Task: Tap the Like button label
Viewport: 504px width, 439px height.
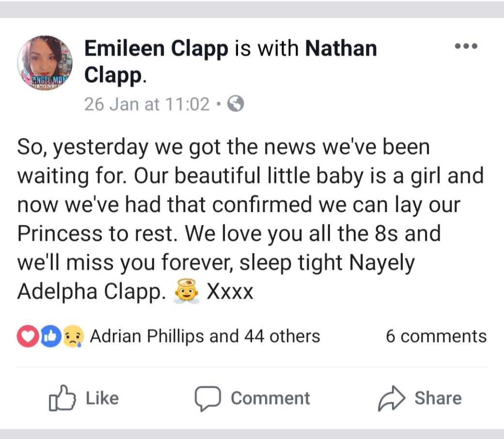Action: (x=102, y=398)
